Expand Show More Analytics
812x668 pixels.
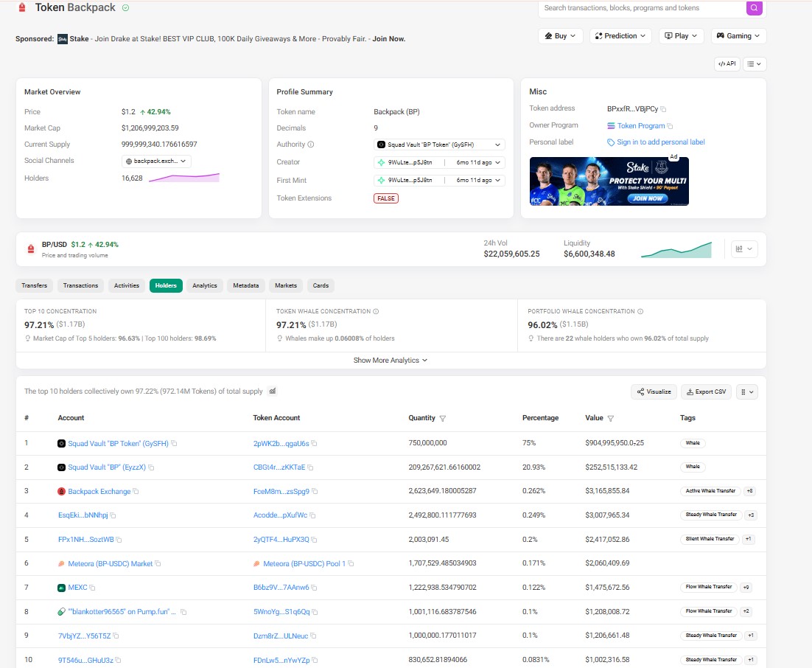point(391,360)
